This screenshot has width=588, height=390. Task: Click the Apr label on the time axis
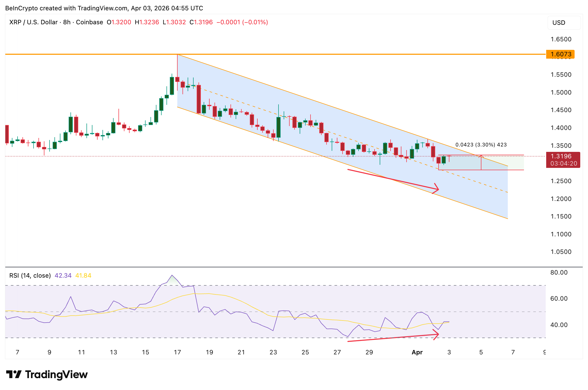click(417, 352)
